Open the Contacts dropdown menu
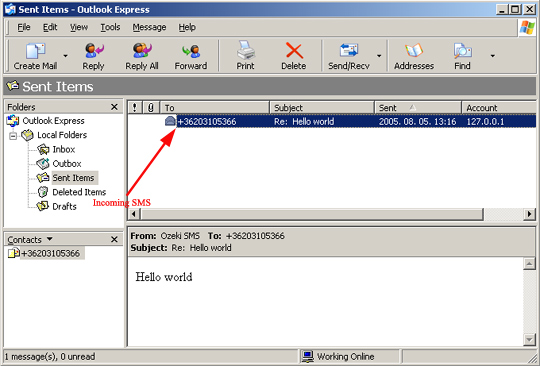This screenshot has height=366, width=540. pos(50,239)
